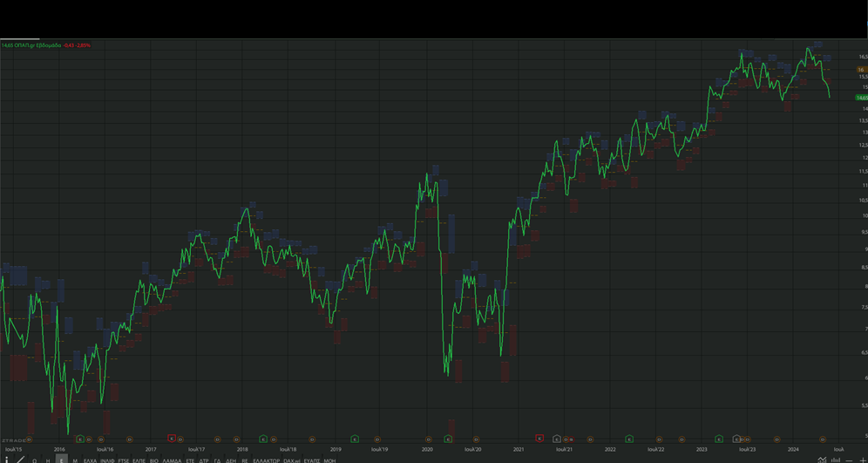
Task: Click the orange D dividend marker above Ιουλ'15
Action: (29, 439)
